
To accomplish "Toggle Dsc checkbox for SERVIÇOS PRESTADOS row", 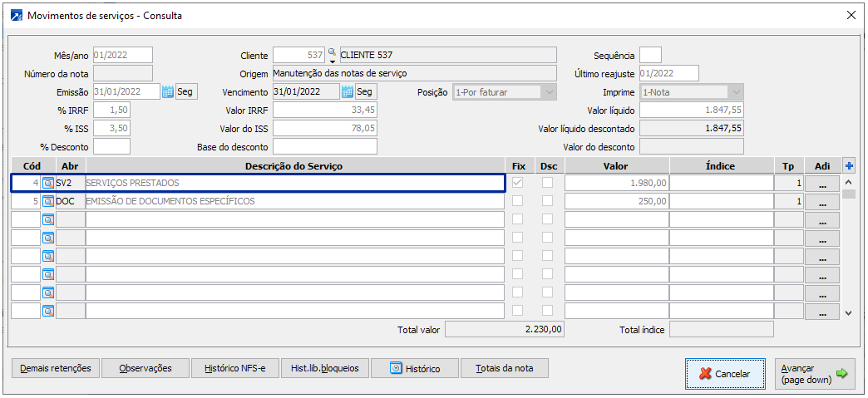I will coord(548,183).
